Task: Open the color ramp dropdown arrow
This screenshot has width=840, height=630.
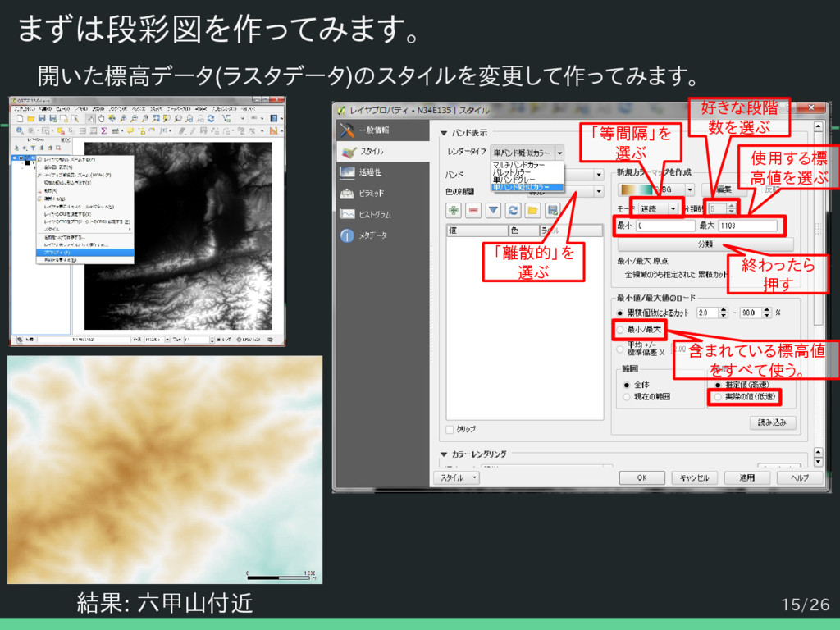Action: click(689, 189)
